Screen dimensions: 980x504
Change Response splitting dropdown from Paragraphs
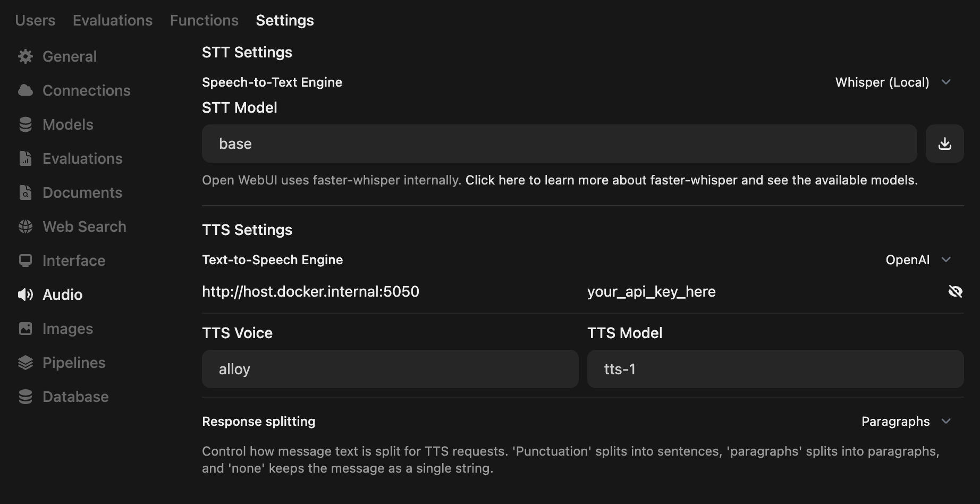click(x=906, y=422)
